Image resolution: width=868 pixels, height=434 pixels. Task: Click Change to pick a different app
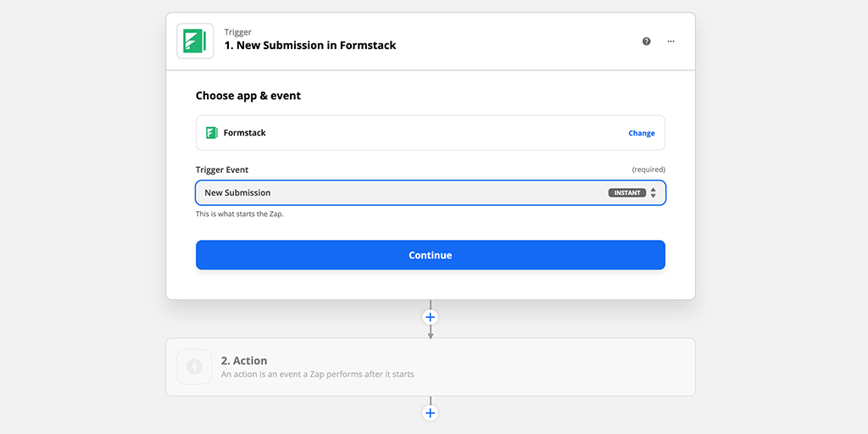(642, 133)
